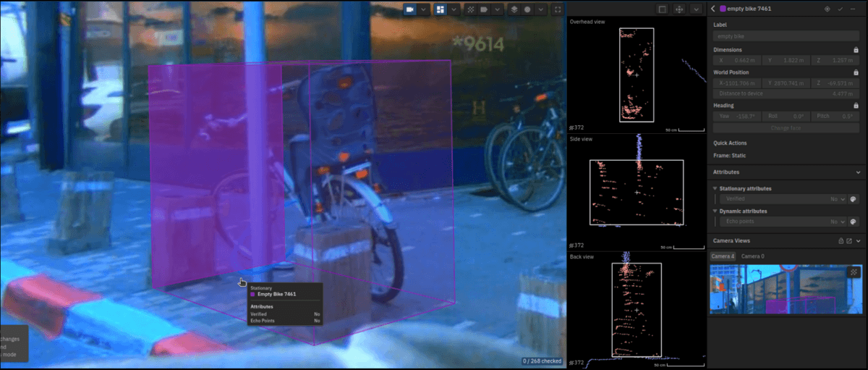Click the X dimension field 0.662 m

(x=736, y=61)
